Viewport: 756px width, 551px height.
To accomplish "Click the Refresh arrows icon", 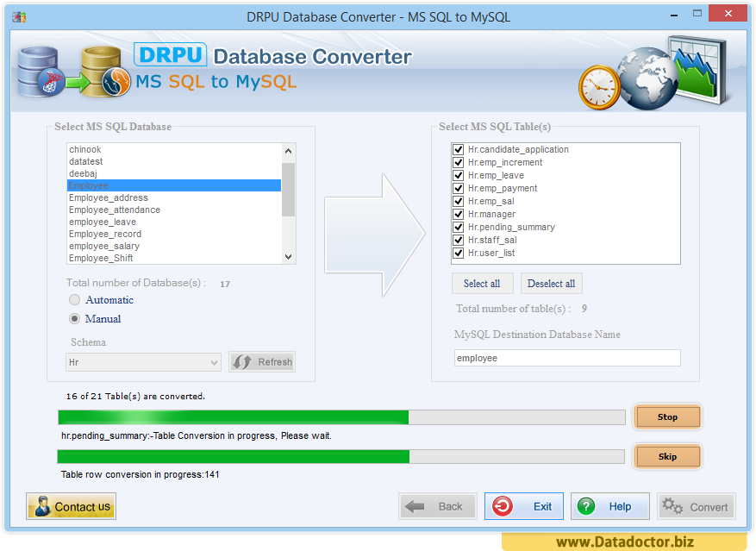I will (x=242, y=362).
